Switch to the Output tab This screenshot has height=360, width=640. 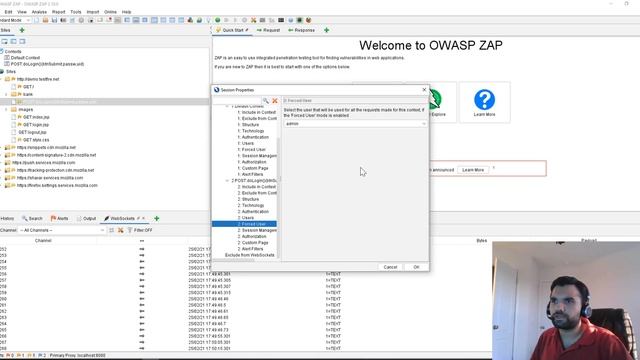click(86, 218)
